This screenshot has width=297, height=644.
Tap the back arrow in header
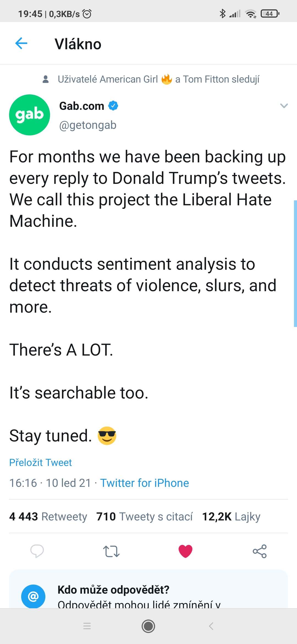pyautogui.click(x=21, y=43)
